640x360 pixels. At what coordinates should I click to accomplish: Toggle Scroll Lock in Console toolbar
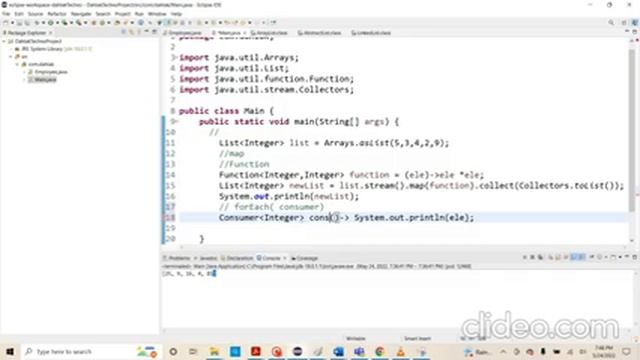pos(558,258)
